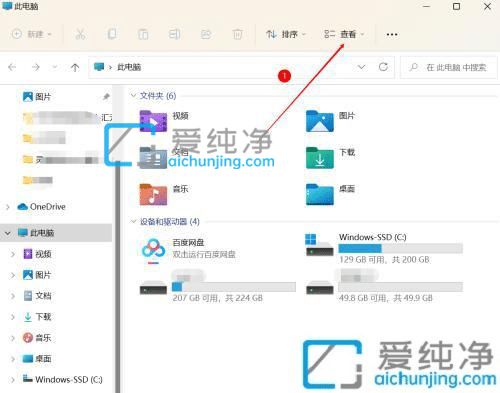
Task: Click the navigation pane vertical scrollbar
Action: [118, 277]
